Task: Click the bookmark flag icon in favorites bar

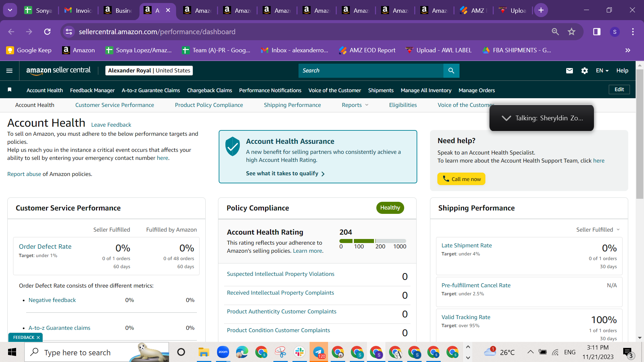Action: [x=10, y=90]
